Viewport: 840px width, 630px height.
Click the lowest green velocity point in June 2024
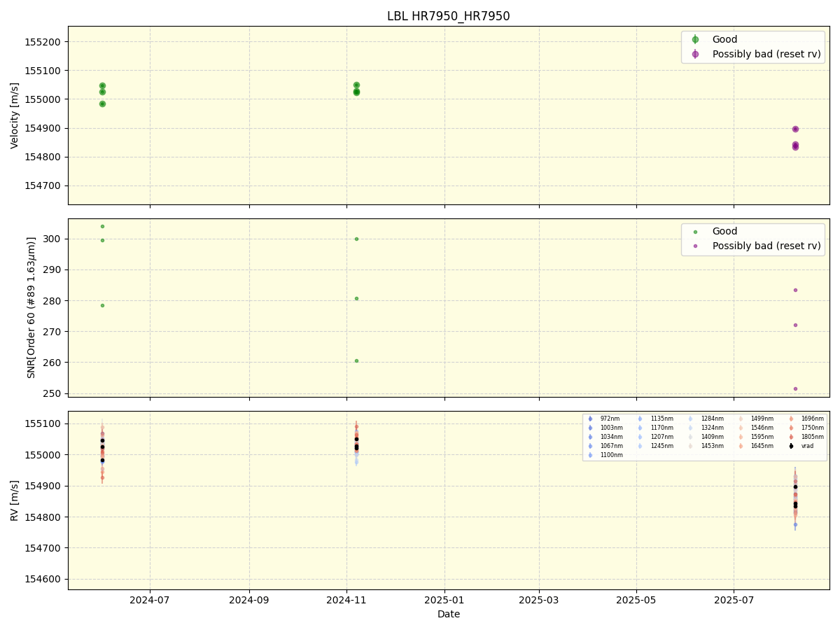(x=102, y=104)
